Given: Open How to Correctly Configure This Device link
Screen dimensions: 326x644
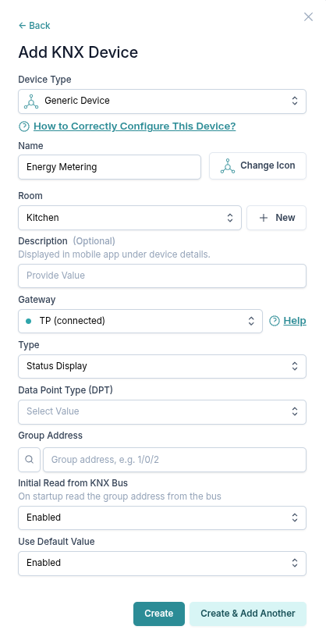Looking at the screenshot, I should (x=135, y=126).
